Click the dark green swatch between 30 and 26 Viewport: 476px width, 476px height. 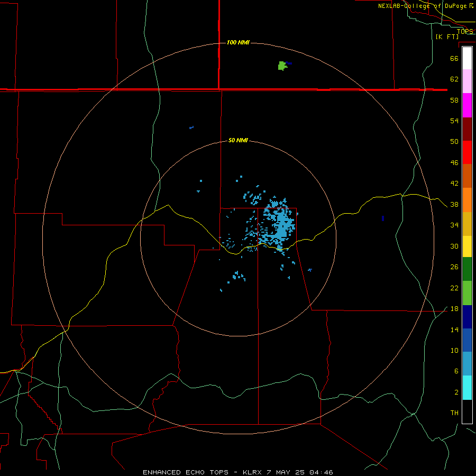467,269
